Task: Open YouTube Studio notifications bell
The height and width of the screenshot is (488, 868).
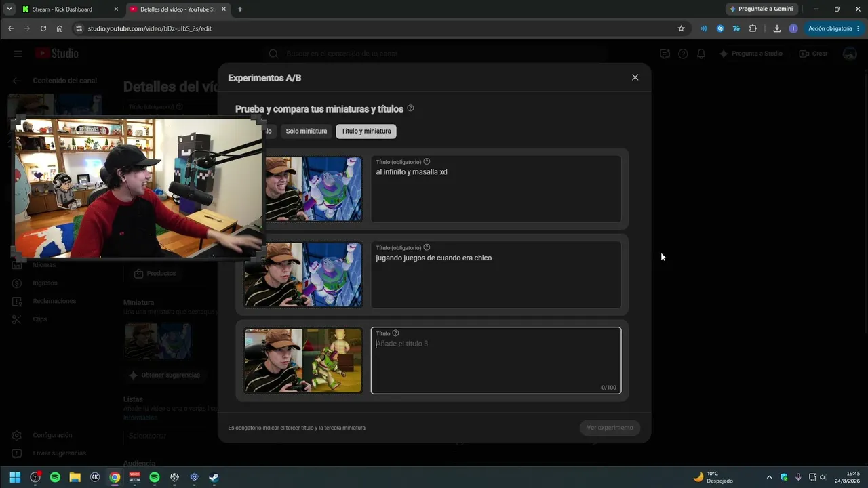Action: click(x=701, y=54)
